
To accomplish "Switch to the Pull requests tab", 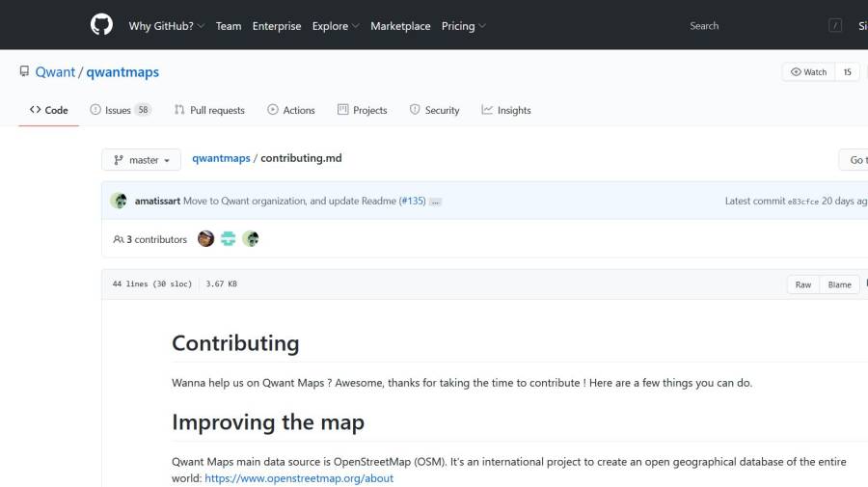I will [209, 110].
